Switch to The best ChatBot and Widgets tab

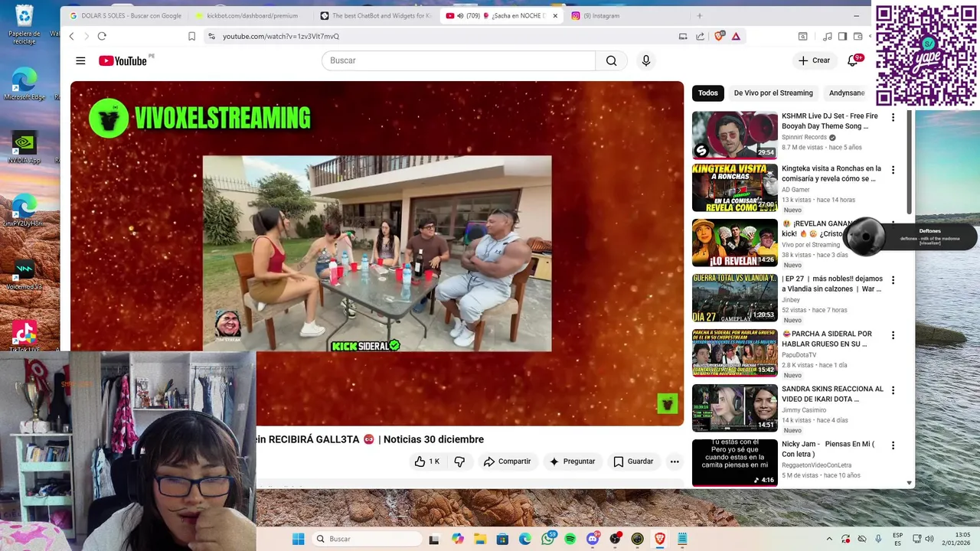(376, 15)
